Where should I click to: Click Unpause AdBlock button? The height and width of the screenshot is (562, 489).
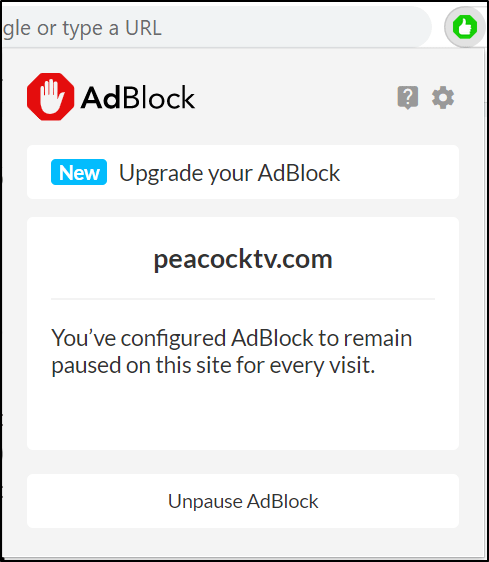coord(243,501)
